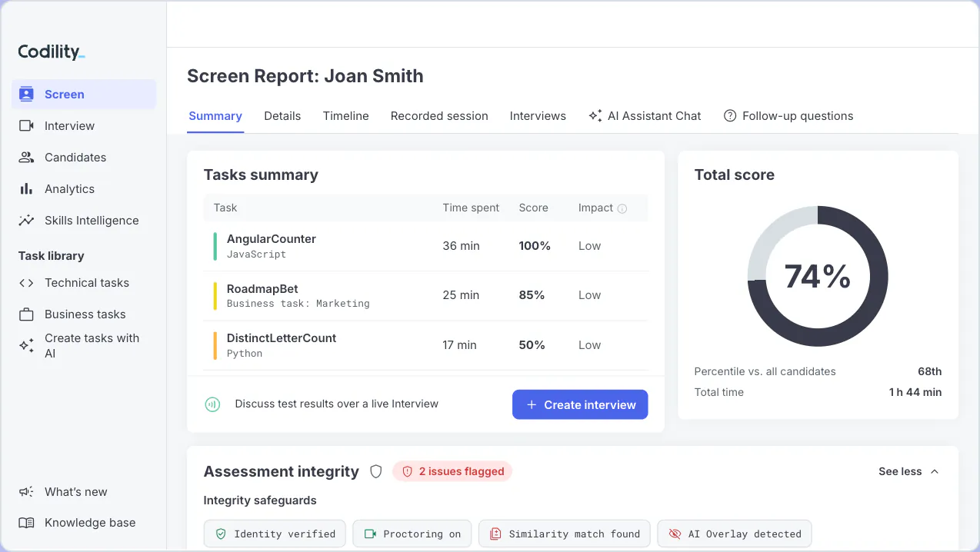Screen dimensions: 980x552
Task: Click the 50% score for DistinctLetterCount
Action: [x=532, y=345]
